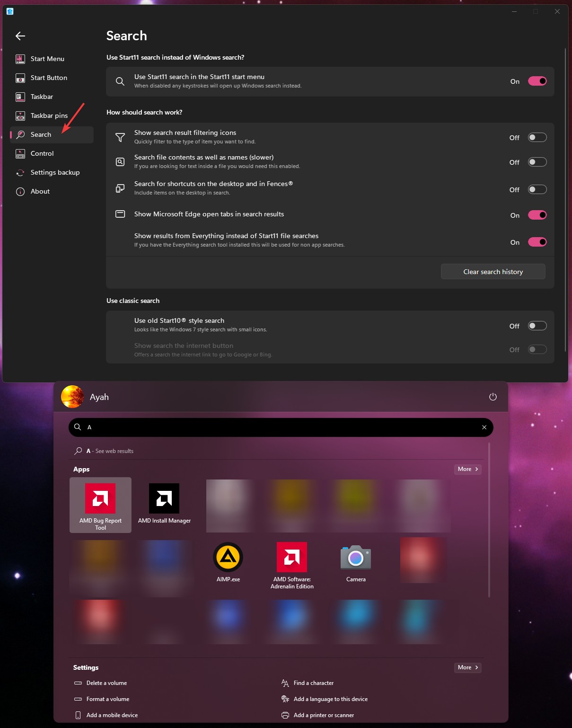Open the Camera app
The image size is (572, 728).
tap(356, 562)
